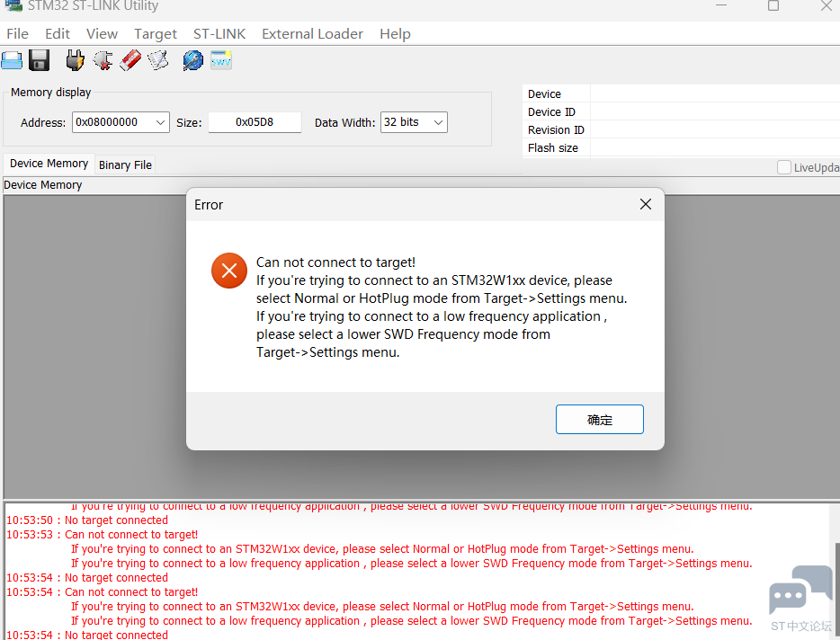Click the '10:53:53 : Can not connect to target!' log line

103,535
